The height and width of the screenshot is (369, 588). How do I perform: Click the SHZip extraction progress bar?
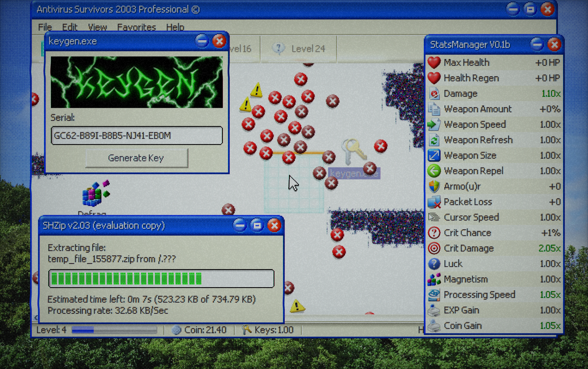[161, 278]
